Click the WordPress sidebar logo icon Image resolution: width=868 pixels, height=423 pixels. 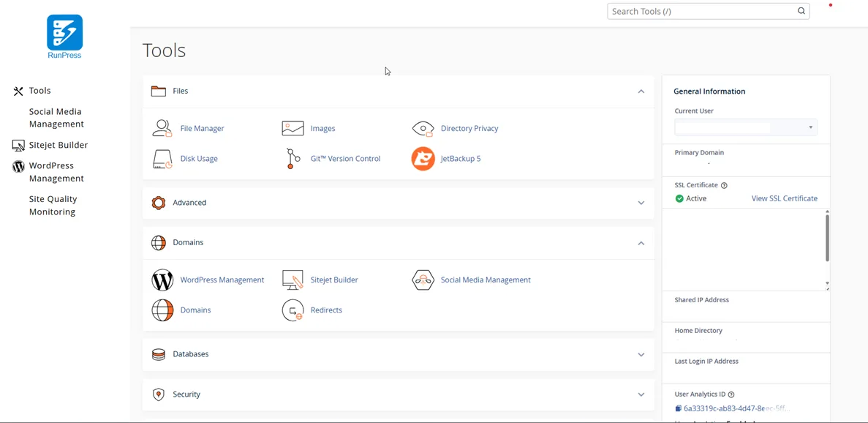[x=18, y=166]
